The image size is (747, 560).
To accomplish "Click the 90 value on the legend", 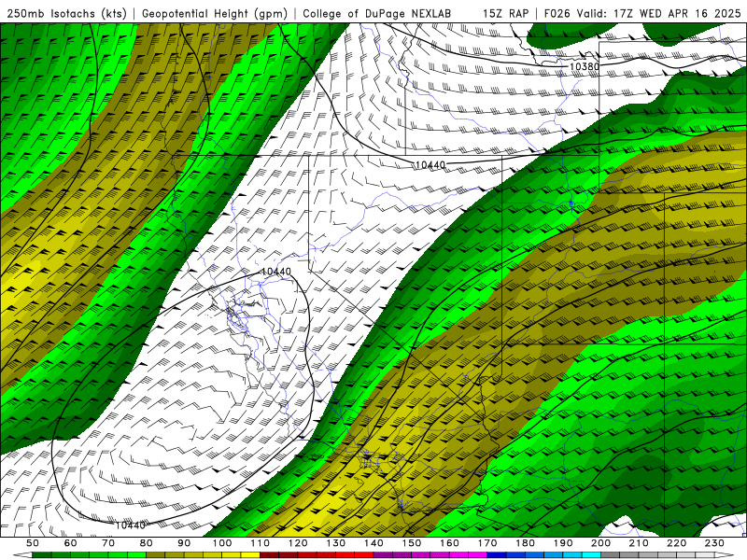I will pyautogui.click(x=184, y=543).
